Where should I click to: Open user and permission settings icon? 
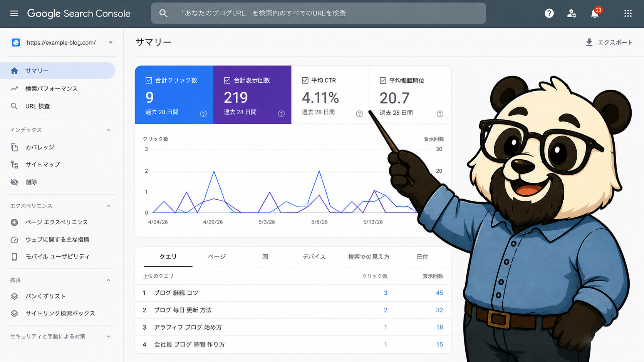(x=572, y=13)
